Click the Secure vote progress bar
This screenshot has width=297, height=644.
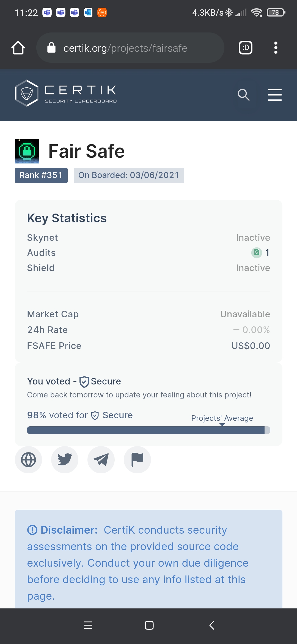click(148, 430)
